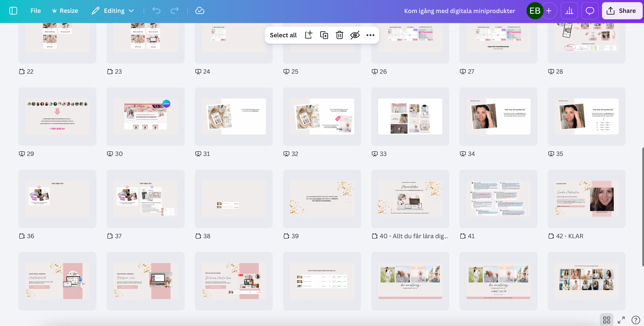The height and width of the screenshot is (326, 644).
Task: Select page 42 success story thumbnail
Action: 587,199
